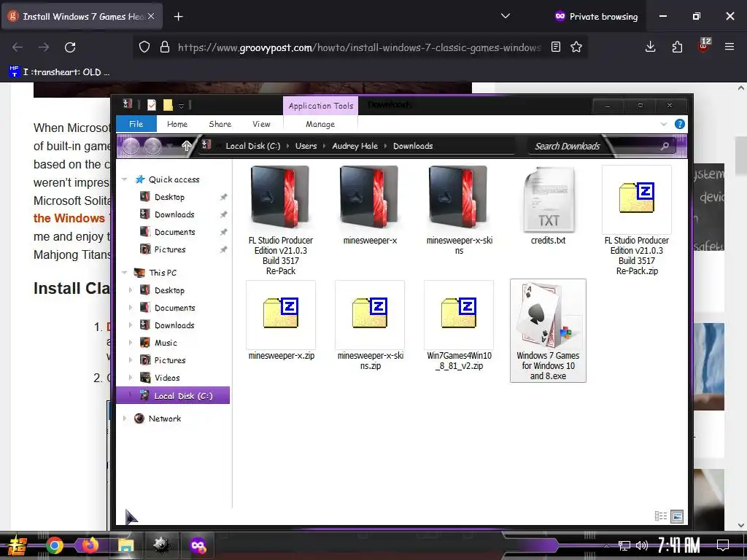This screenshot has height=560, width=747.
Task: Open new tab in Firefox
Action: coord(178,17)
